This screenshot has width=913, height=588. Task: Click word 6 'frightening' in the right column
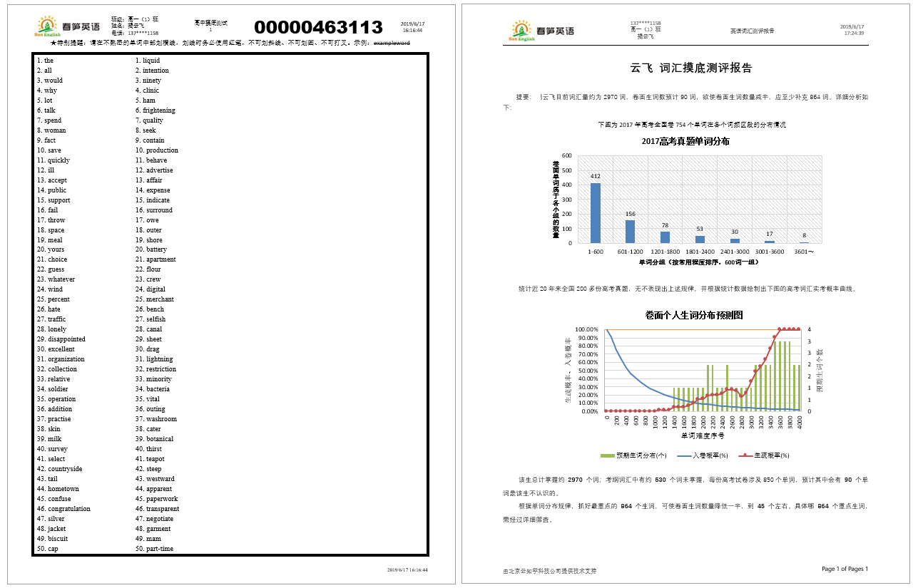[155, 110]
